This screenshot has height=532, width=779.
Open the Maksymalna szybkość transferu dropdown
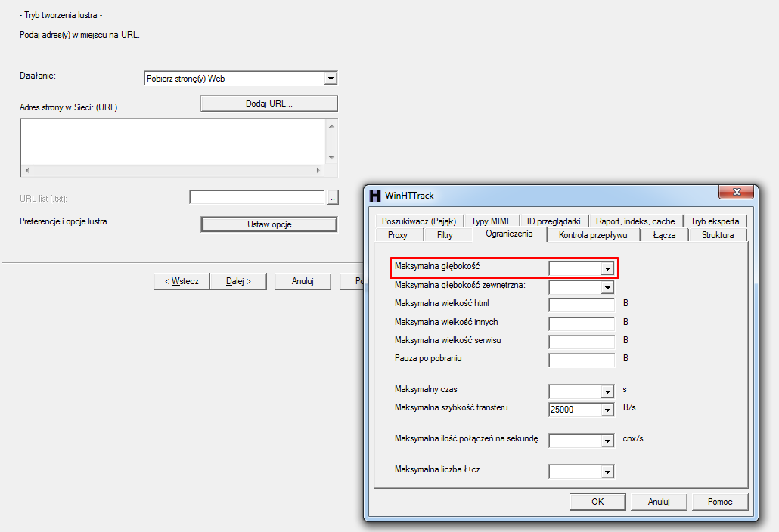pyautogui.click(x=607, y=410)
